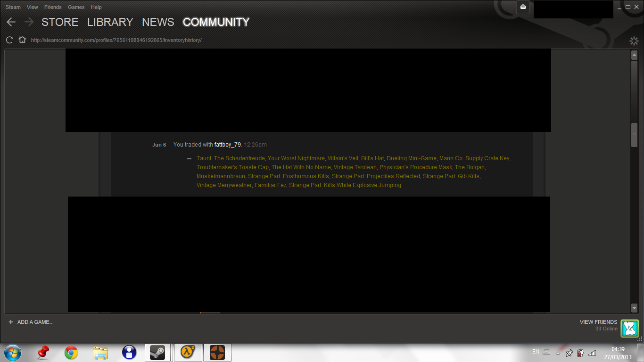The width and height of the screenshot is (644, 362).
Task: Open the Steam menu
Action: [13, 7]
